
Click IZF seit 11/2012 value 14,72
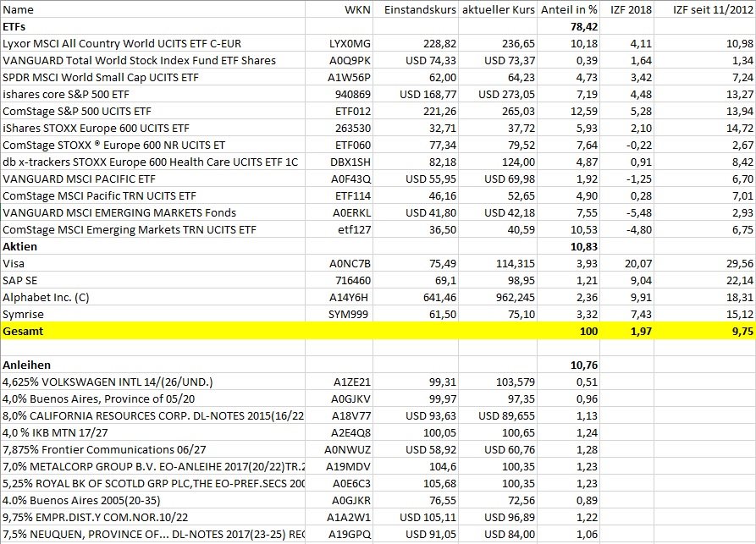705,128
